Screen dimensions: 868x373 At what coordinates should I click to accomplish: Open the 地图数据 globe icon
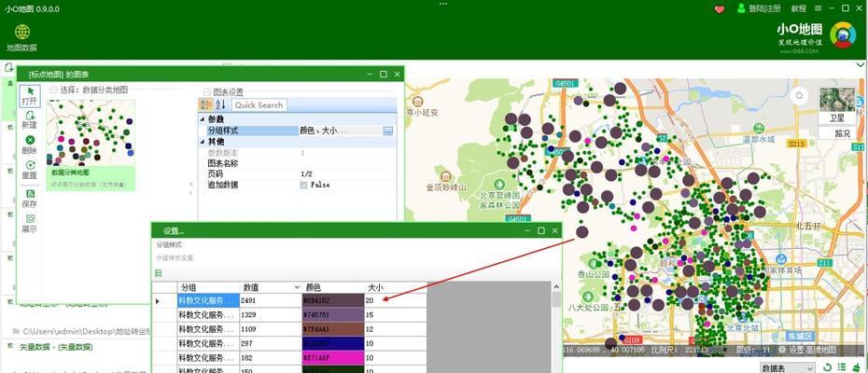(22, 32)
